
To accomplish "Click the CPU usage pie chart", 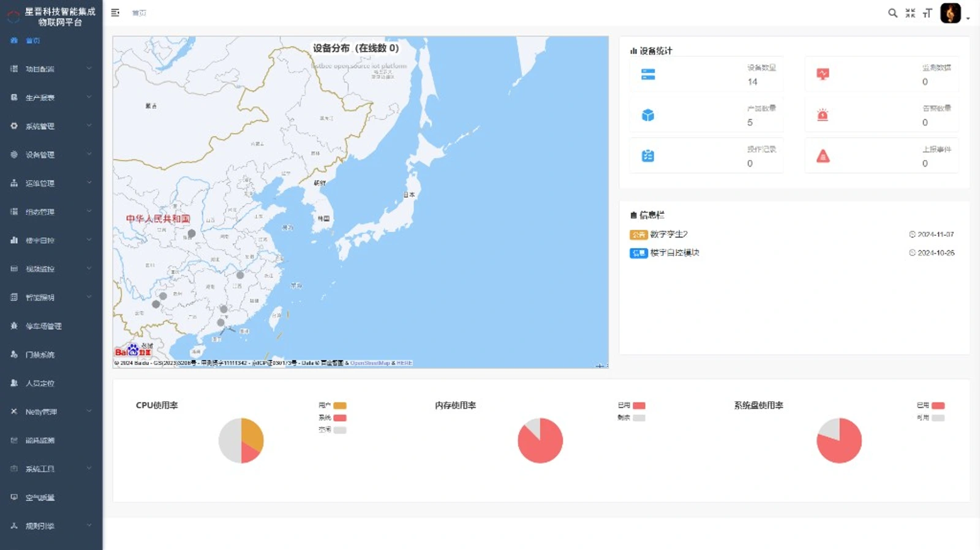I will 241,440.
